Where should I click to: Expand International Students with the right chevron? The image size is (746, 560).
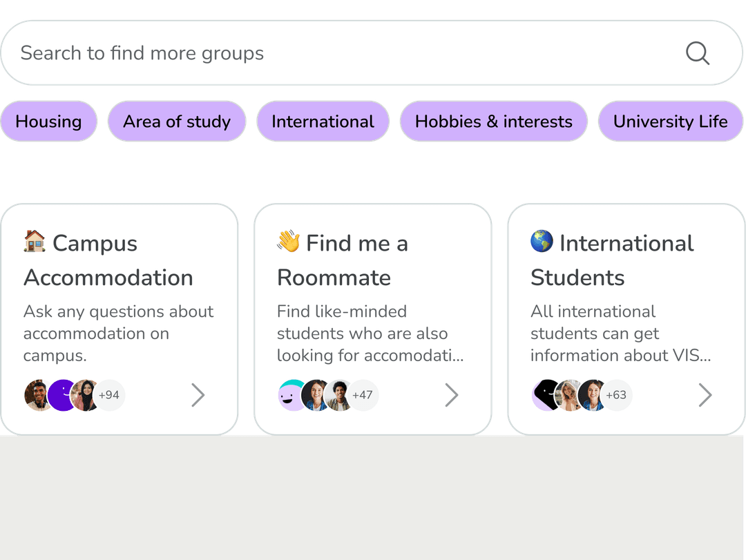point(705,395)
